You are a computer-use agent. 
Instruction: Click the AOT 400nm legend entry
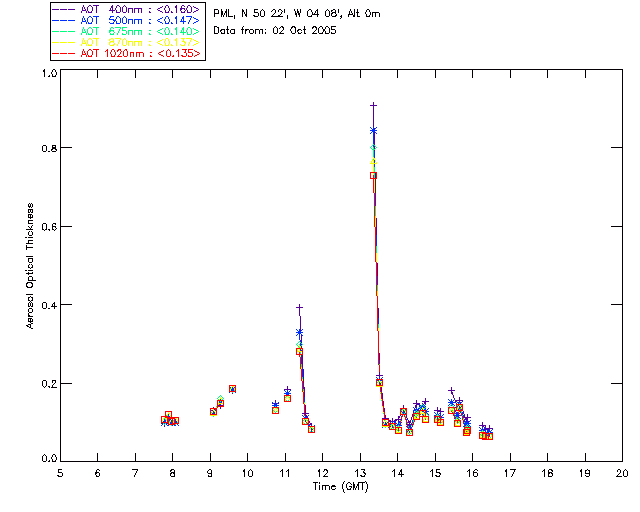click(x=127, y=9)
